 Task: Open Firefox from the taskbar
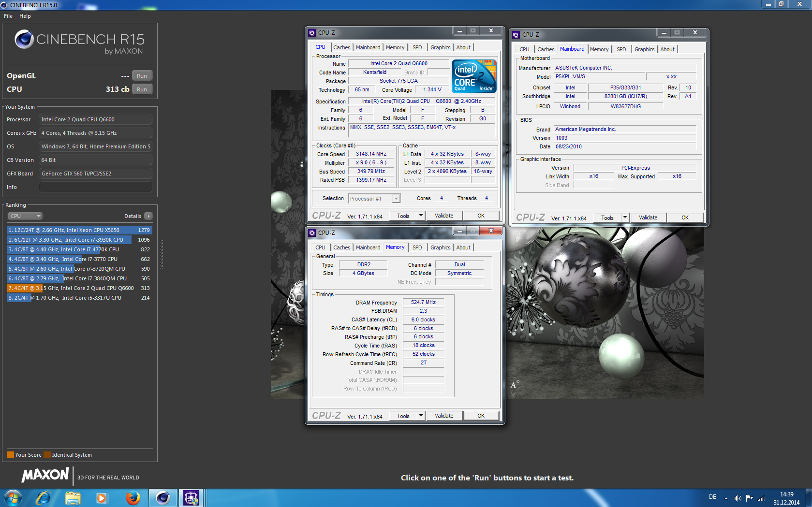[x=133, y=498]
